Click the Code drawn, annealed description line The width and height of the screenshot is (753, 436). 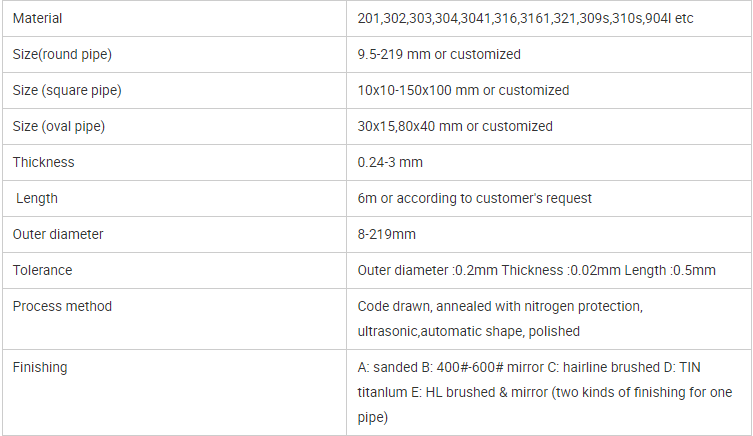[500, 306]
